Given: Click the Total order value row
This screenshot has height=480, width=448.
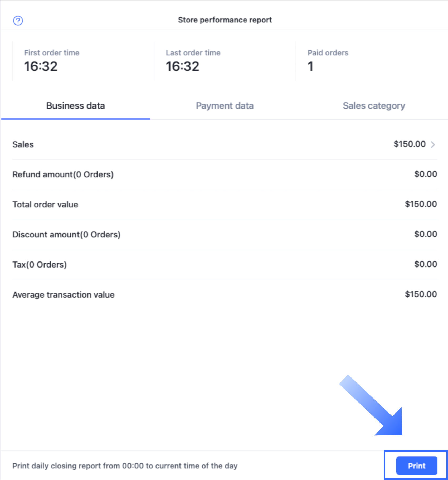Looking at the screenshot, I should tap(224, 204).
